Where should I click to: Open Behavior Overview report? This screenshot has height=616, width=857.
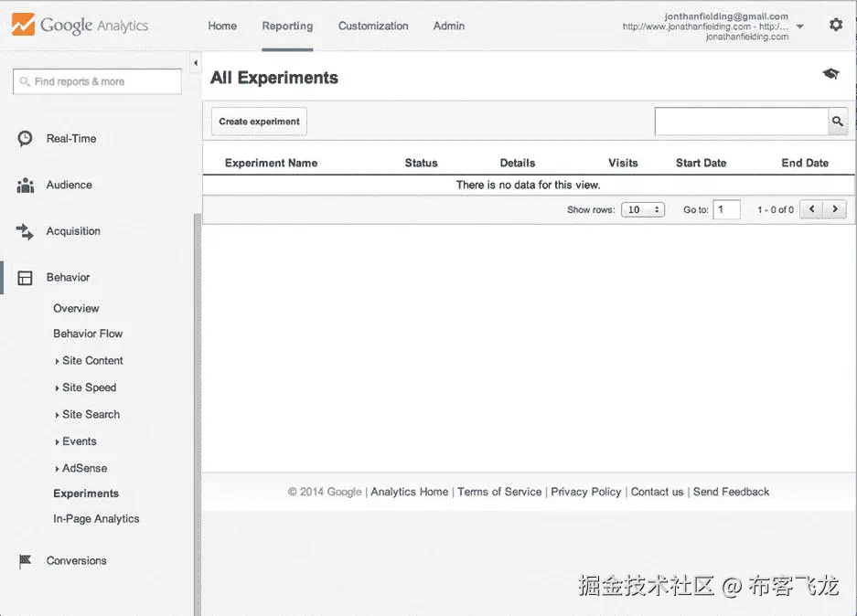click(76, 309)
